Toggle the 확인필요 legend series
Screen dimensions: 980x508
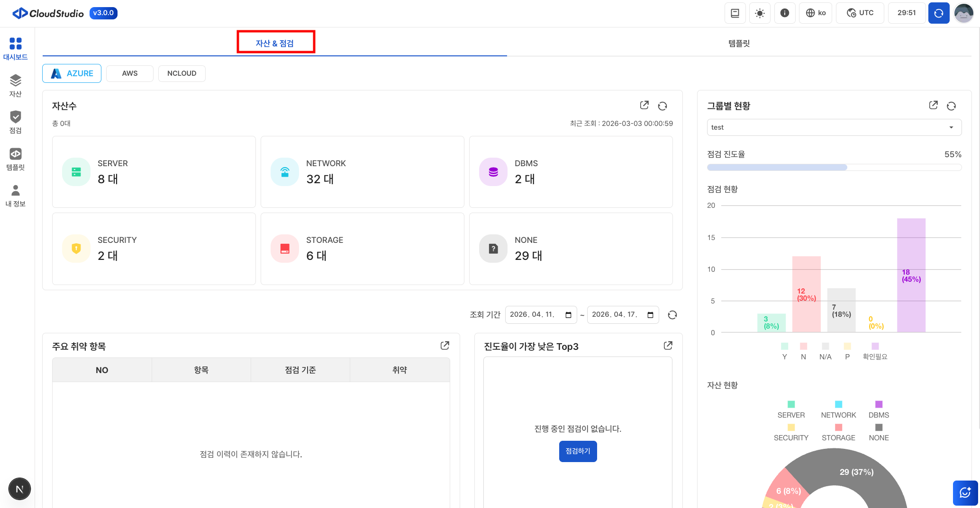(x=875, y=351)
